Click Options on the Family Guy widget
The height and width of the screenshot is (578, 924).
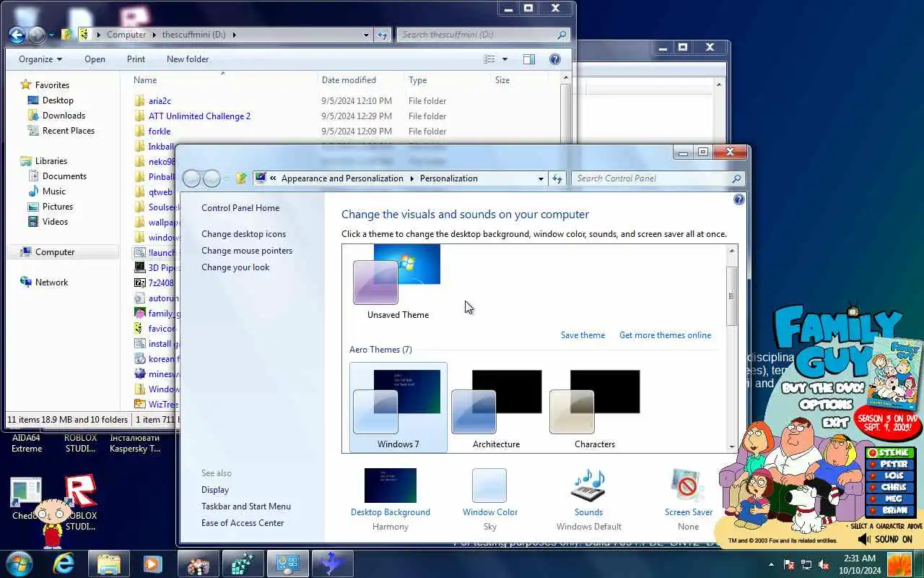coord(826,405)
